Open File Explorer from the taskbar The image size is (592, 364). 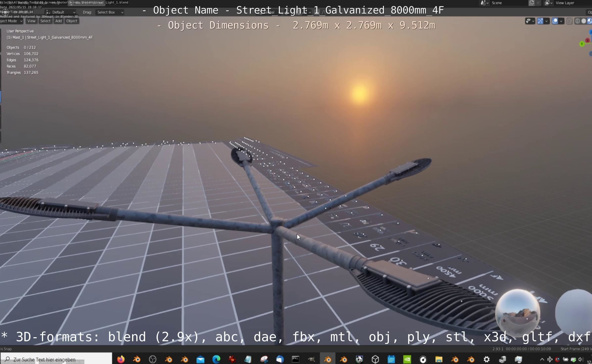coord(439,359)
